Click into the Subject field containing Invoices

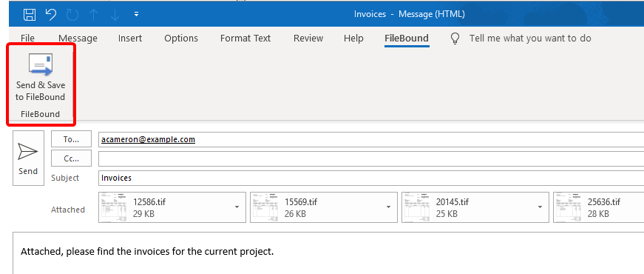[x=371, y=178]
